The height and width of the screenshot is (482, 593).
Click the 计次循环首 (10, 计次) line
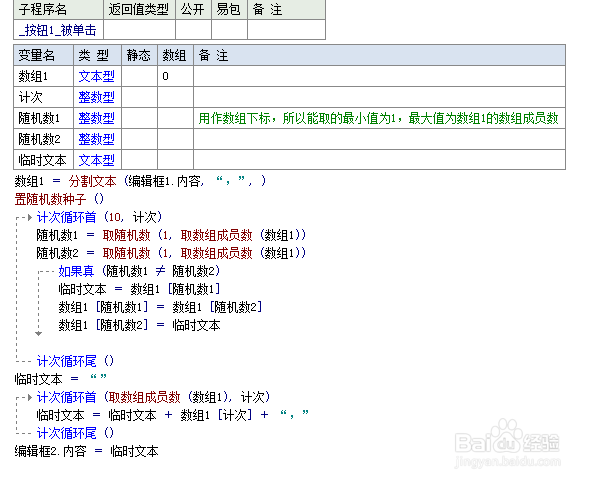[99, 217]
